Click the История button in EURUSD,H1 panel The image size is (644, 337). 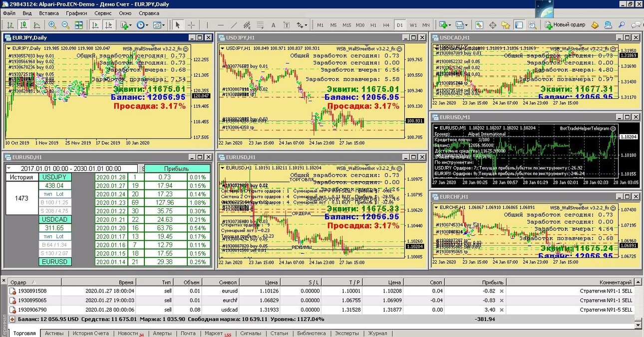pos(21,177)
